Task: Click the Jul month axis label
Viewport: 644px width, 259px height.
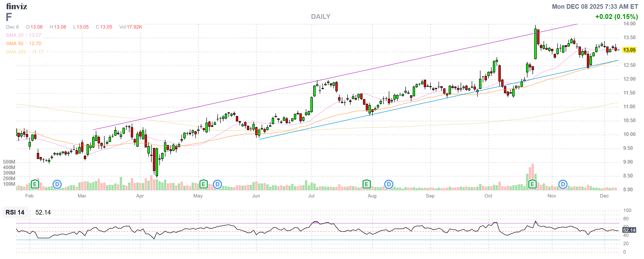Action: [311, 196]
